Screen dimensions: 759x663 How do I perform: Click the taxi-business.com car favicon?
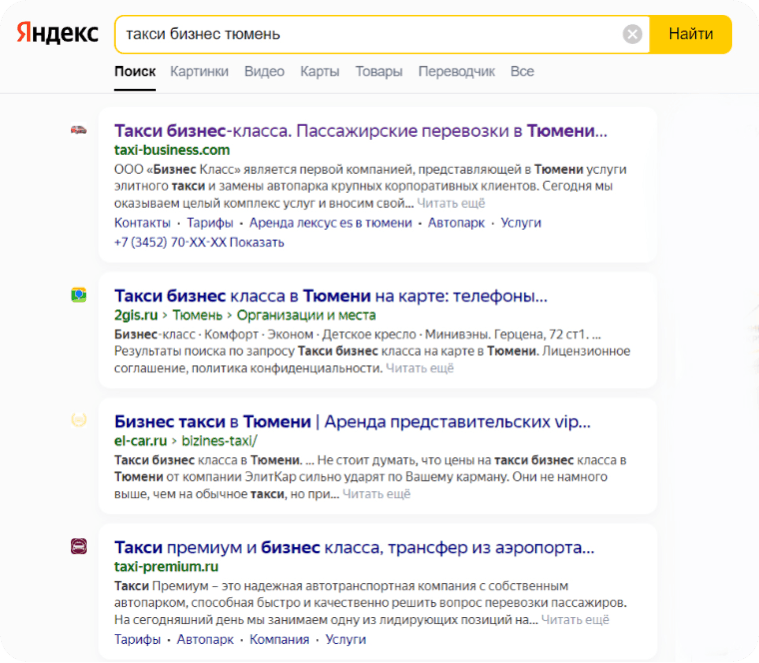(x=79, y=130)
